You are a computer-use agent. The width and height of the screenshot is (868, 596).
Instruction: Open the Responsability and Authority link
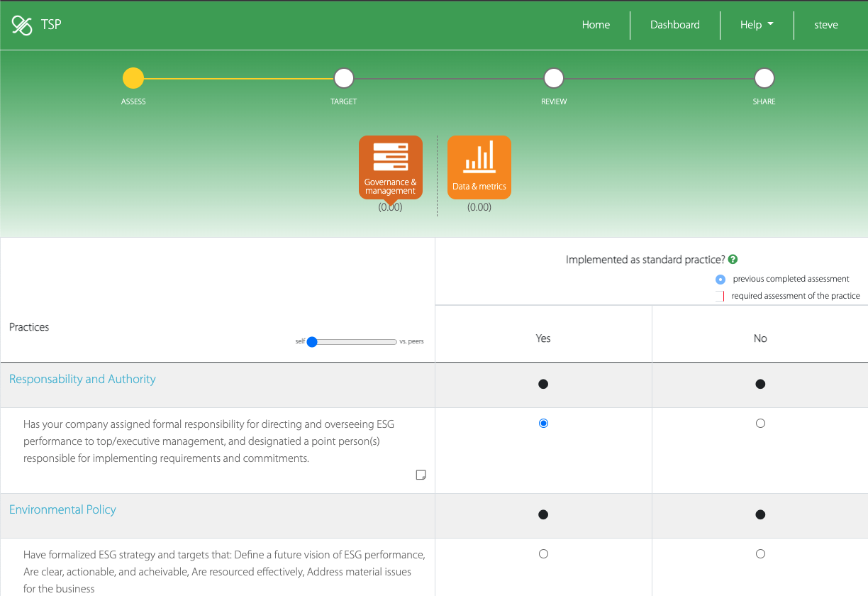tap(82, 379)
